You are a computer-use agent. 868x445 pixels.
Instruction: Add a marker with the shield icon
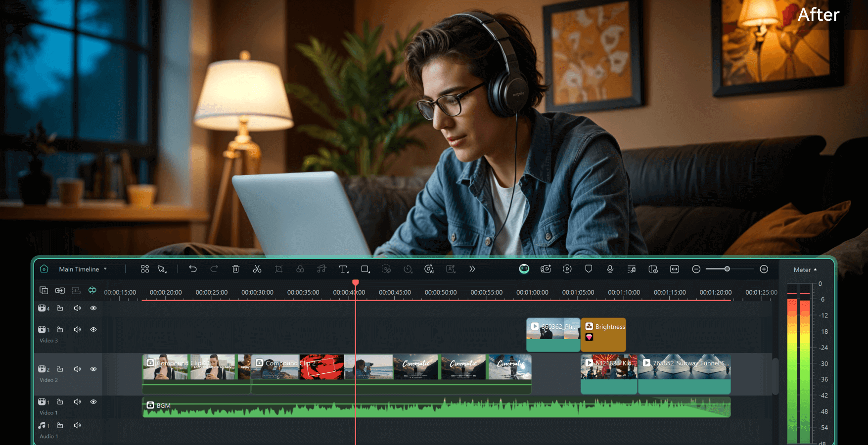click(x=589, y=269)
